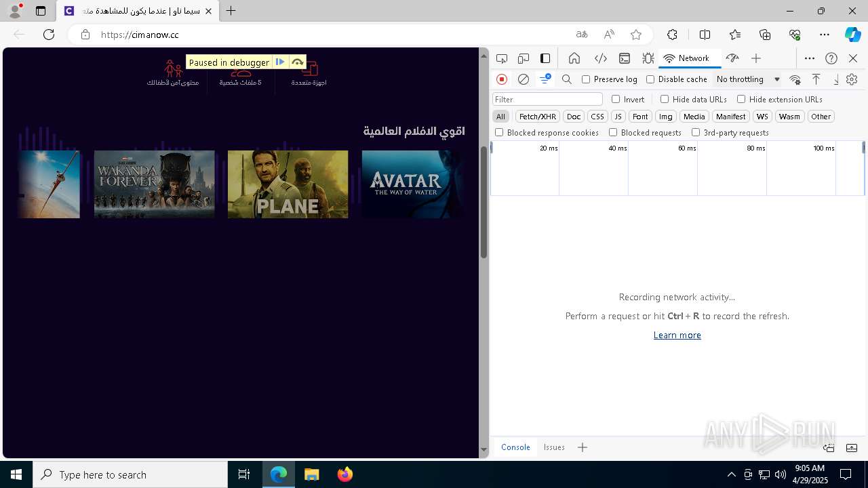This screenshot has height=488, width=868.
Task: Enable the Disable cache checkbox
Action: [650, 79]
